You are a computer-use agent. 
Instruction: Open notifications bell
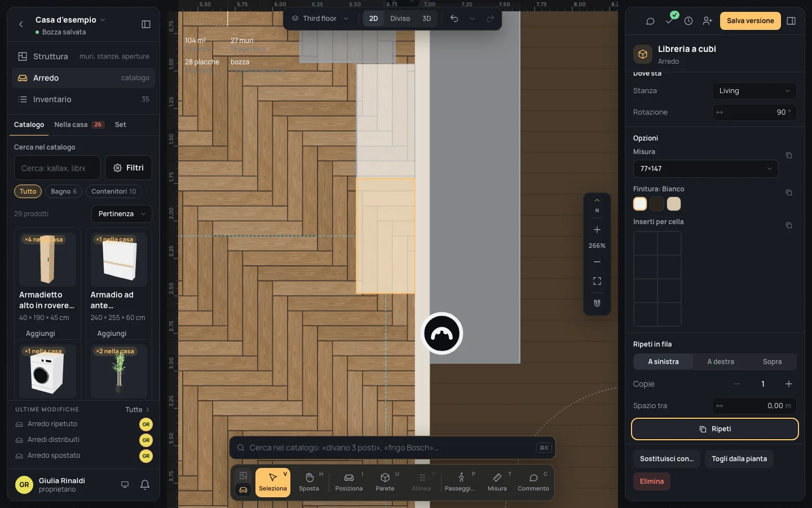[145, 485]
